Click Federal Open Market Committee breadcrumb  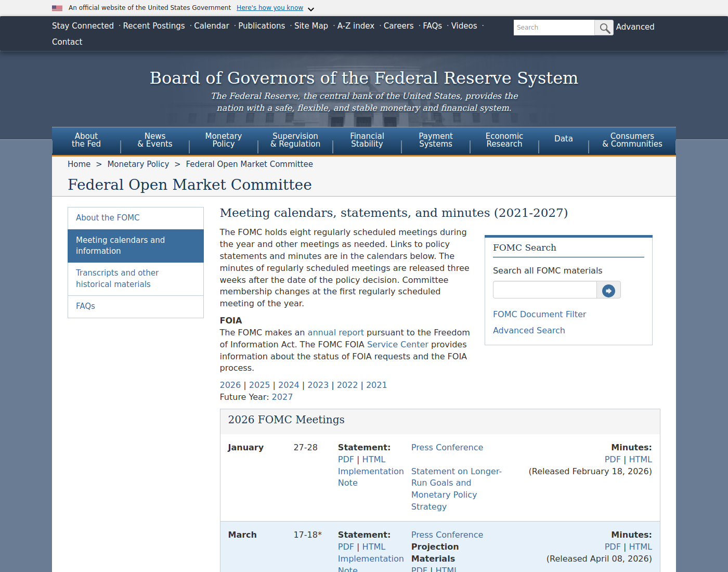[250, 164]
